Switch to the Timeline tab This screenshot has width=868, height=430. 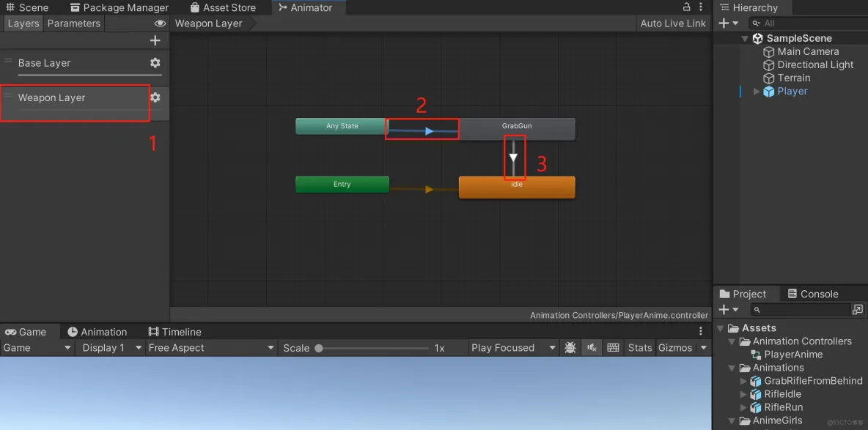coord(174,332)
